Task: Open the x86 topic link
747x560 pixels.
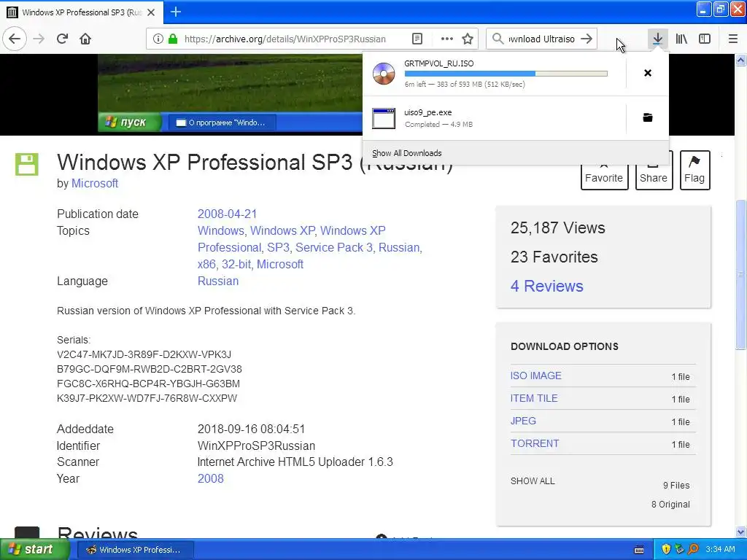Action: 206,264
